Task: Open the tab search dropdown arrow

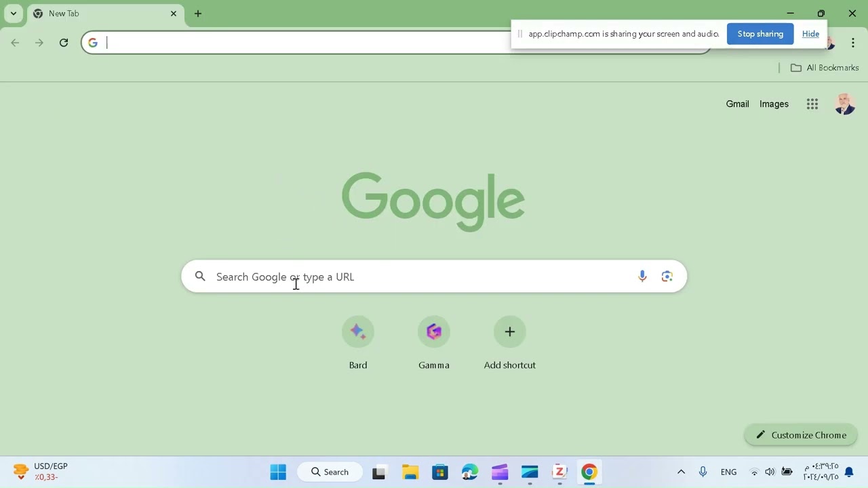Action: pos(14,14)
